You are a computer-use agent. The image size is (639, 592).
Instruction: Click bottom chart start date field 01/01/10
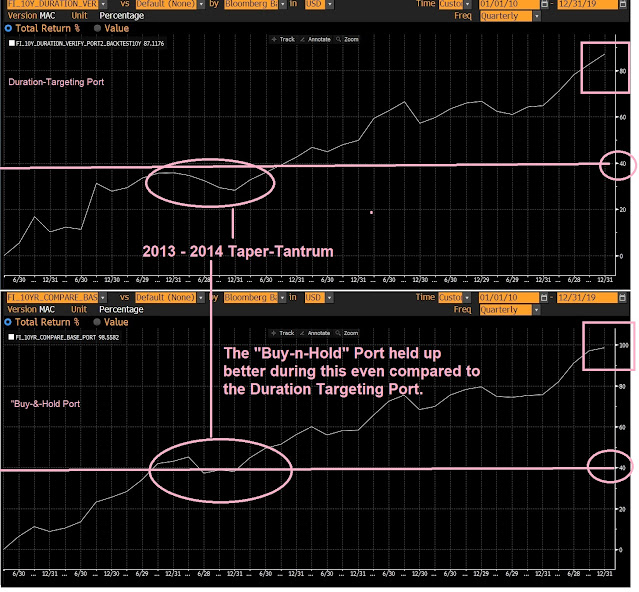click(509, 298)
